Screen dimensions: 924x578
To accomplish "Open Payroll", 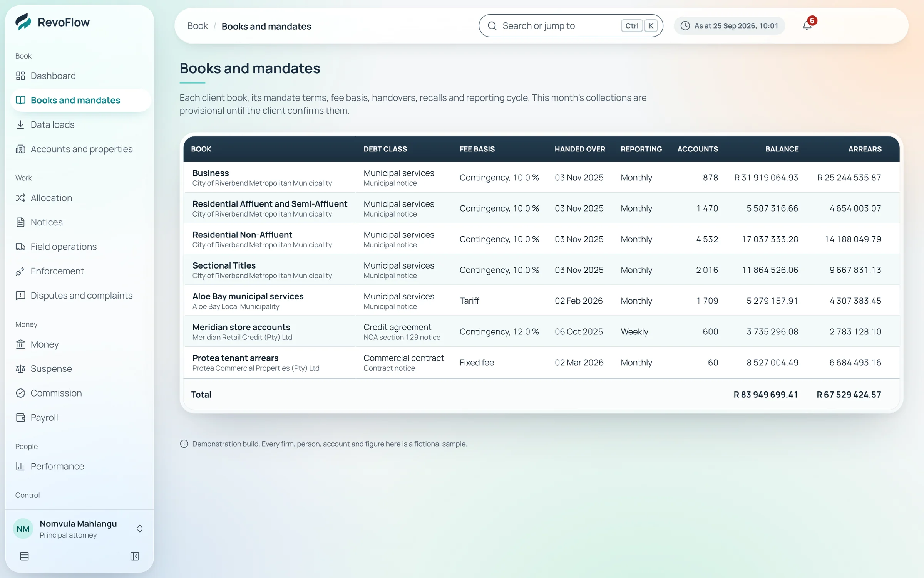I will (80, 417).
